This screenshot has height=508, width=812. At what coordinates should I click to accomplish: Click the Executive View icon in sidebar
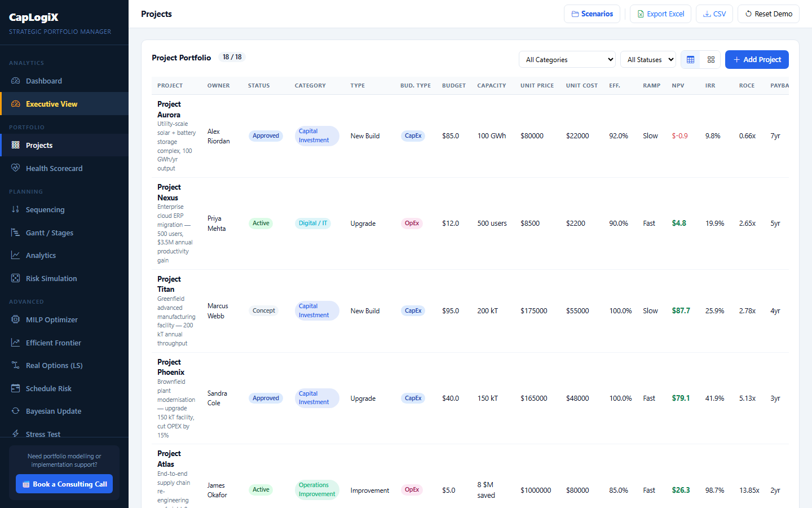tap(15, 104)
